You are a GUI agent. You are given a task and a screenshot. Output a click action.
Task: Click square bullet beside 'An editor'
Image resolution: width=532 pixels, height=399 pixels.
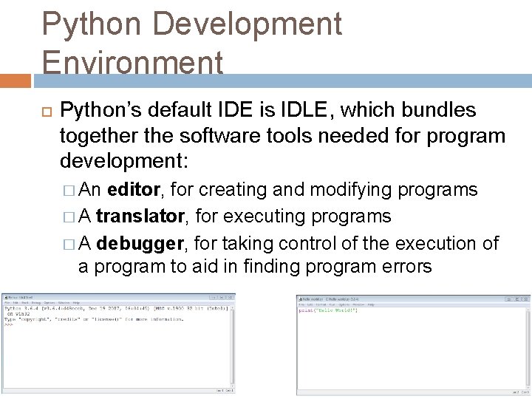(x=69, y=191)
